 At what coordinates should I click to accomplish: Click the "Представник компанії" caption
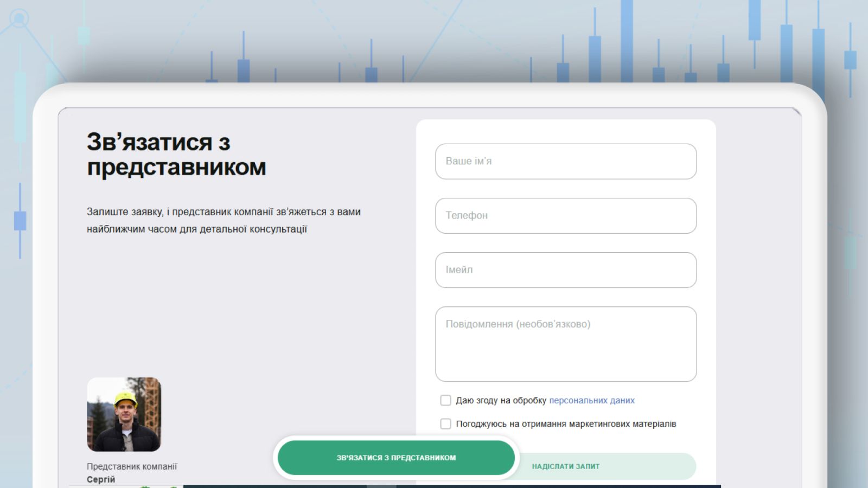pos(132,466)
